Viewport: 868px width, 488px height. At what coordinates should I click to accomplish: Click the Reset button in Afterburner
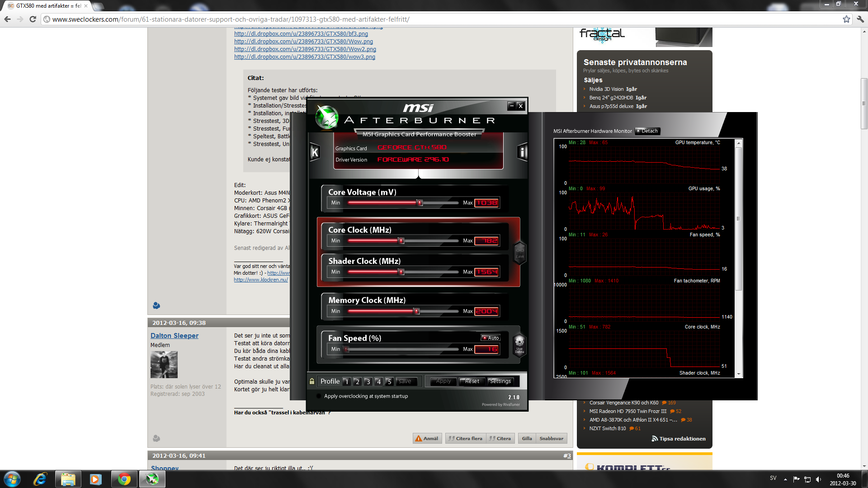pyautogui.click(x=472, y=381)
